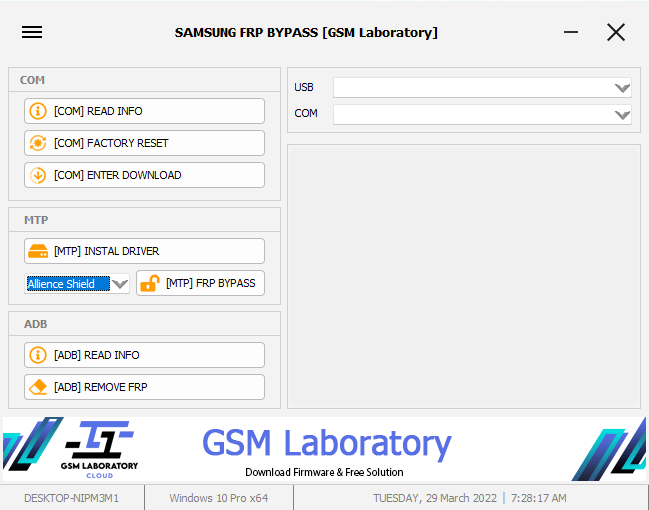Click the info icon on ADB READ INFO
The image size is (649, 510).
[x=38, y=355]
